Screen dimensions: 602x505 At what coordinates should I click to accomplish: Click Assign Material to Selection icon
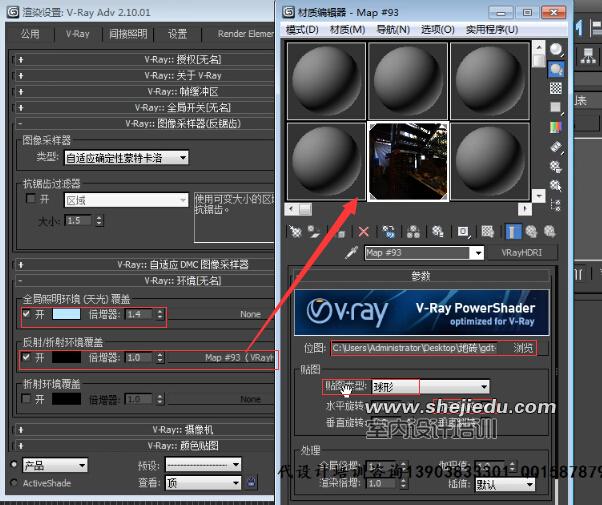(341, 232)
